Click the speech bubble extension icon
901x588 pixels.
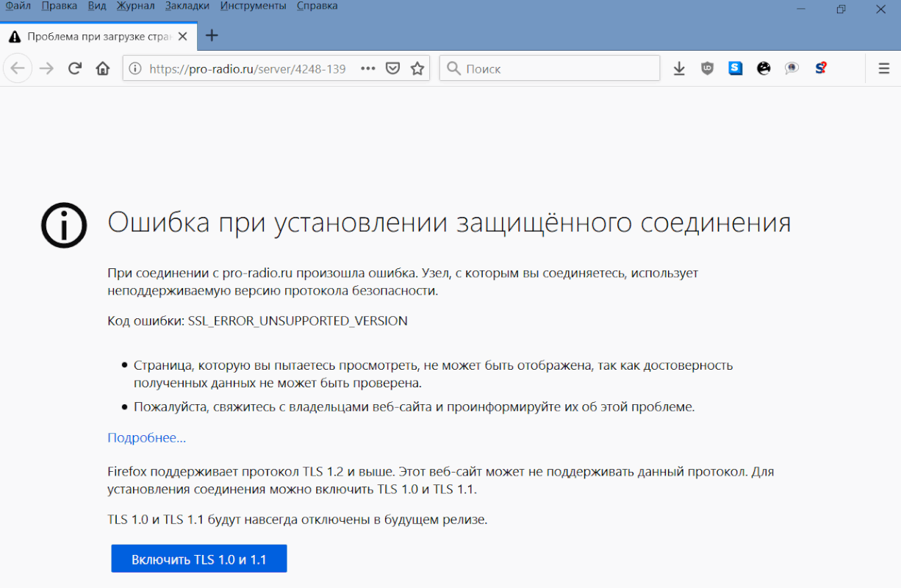click(791, 68)
